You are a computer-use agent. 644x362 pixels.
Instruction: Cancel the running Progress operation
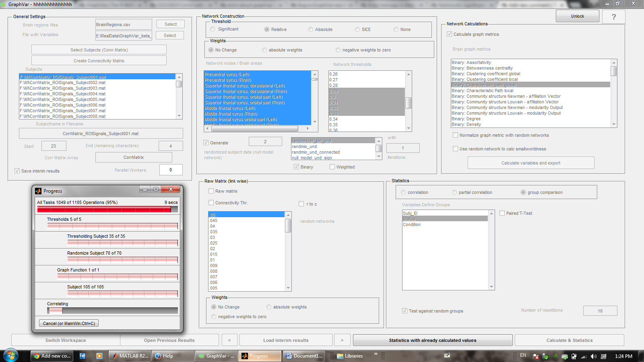click(69, 323)
